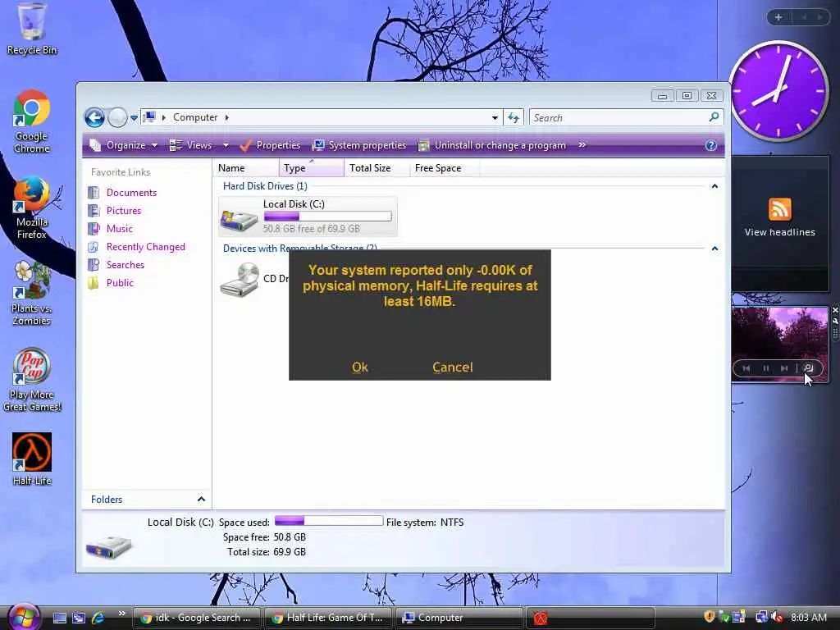
Task: Open slideshow gadget options wrench
Action: point(835,321)
